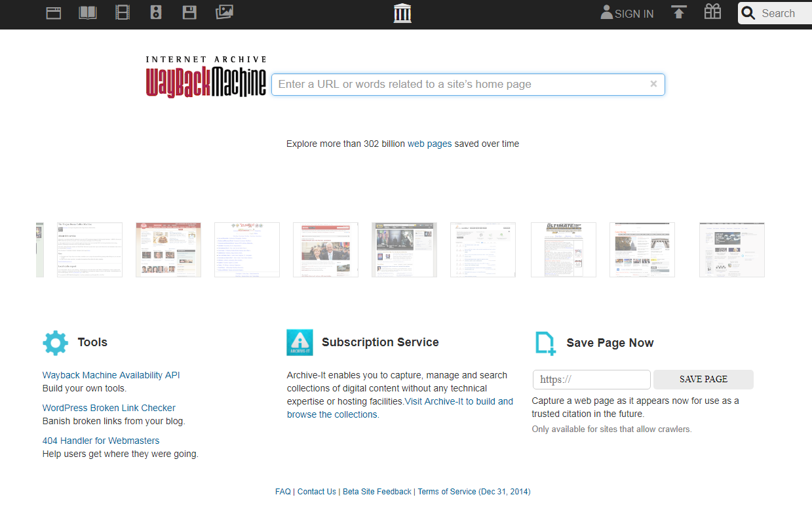Open the Trojan Room Coffee Machine thumbnail
The image size is (812, 516).
[x=90, y=250]
